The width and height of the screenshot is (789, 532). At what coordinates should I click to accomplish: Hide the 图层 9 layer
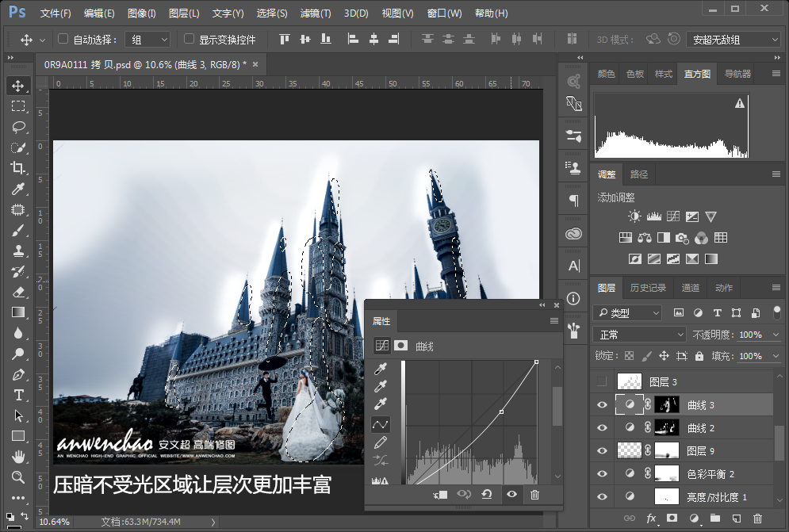[x=602, y=451]
